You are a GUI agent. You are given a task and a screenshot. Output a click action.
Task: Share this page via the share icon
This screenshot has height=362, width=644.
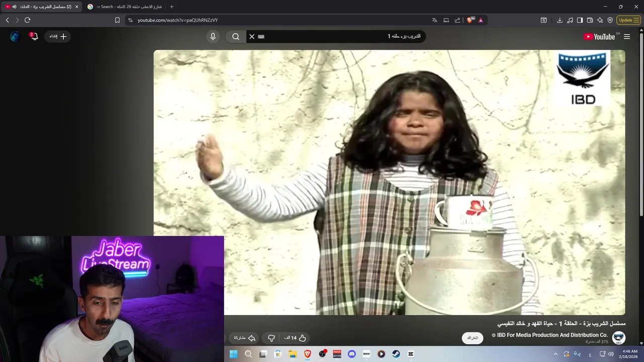tap(457, 20)
